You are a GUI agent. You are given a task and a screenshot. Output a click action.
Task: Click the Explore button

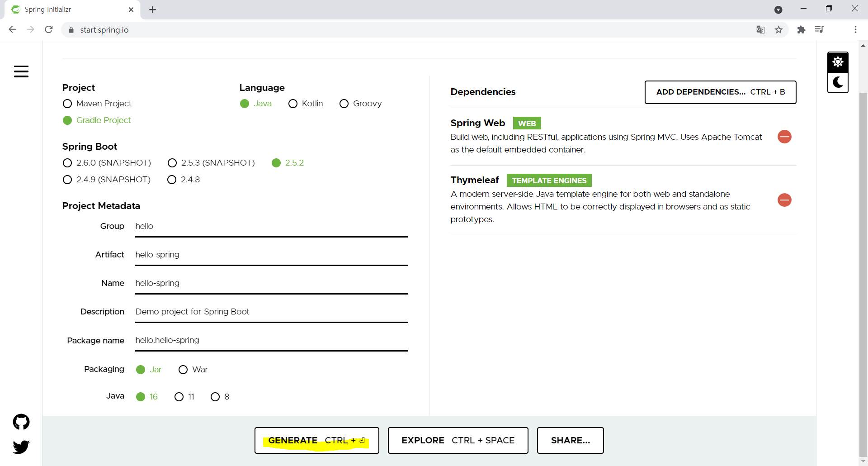click(458, 440)
